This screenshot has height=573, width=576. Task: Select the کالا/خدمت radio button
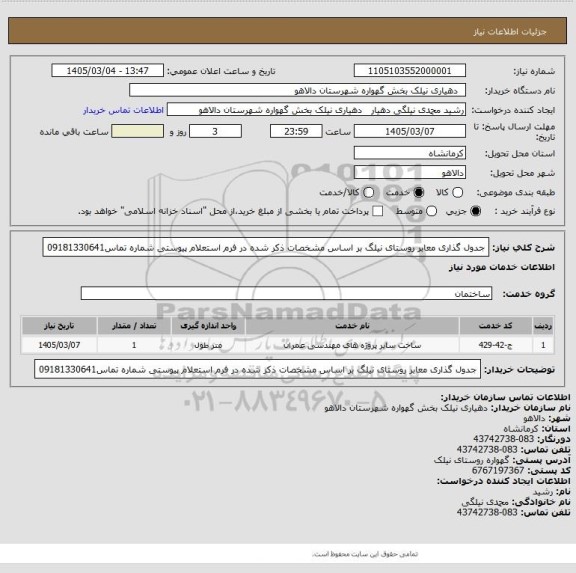368,192
